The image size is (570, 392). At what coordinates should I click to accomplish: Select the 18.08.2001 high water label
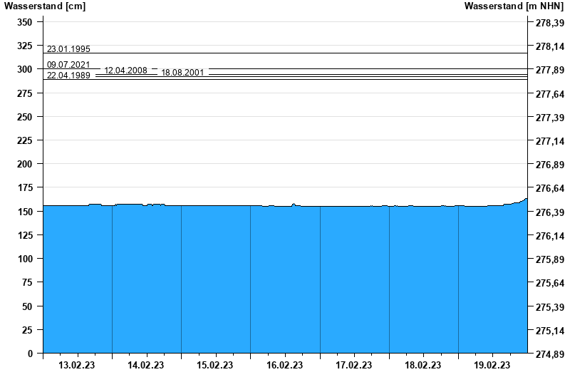tap(182, 73)
